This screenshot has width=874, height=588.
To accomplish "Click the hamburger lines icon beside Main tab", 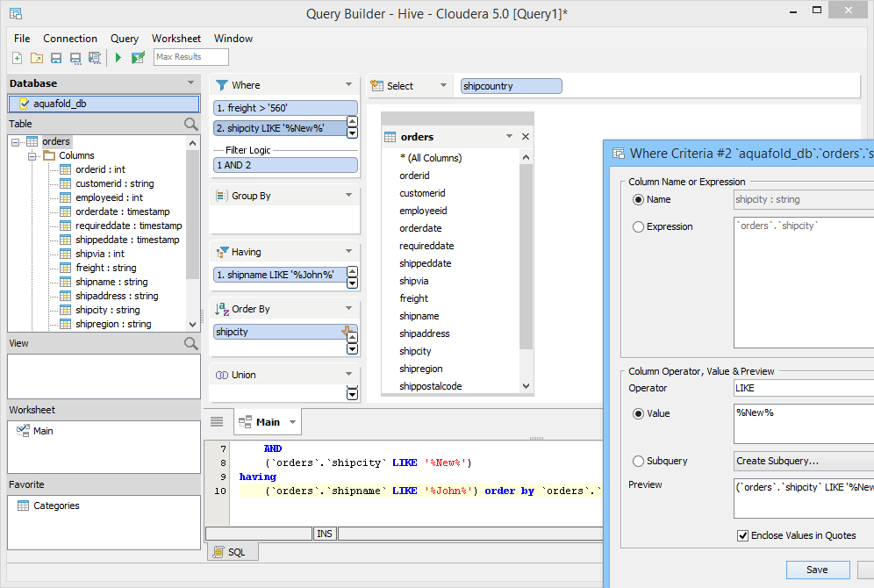I will point(217,422).
